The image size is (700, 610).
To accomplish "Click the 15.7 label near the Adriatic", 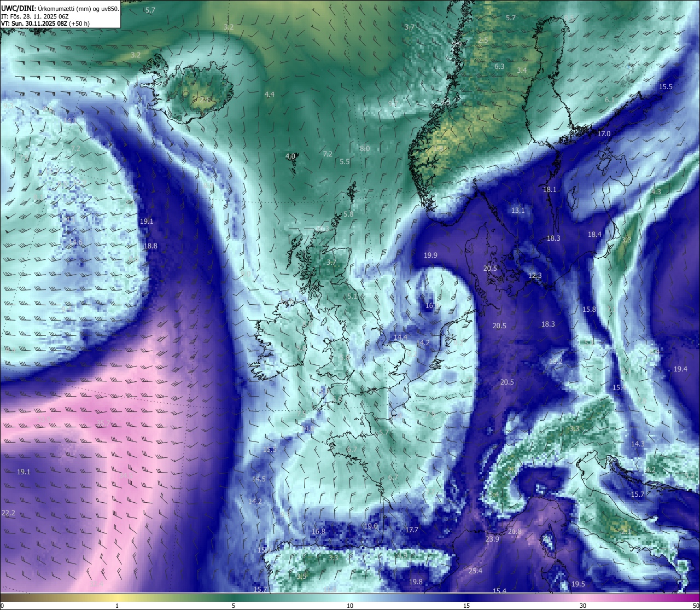I will click(x=638, y=495).
